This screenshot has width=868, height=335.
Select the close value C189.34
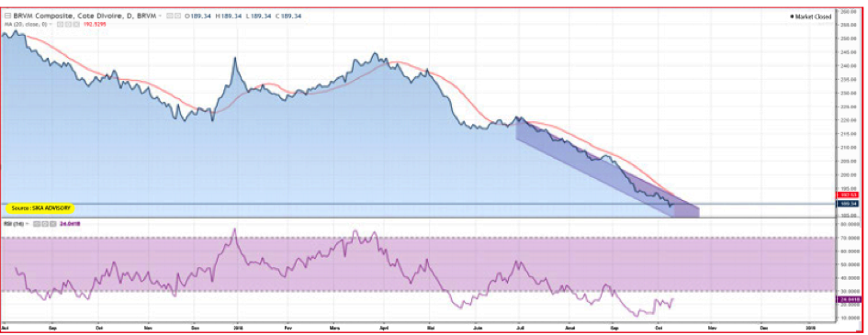[x=288, y=16]
